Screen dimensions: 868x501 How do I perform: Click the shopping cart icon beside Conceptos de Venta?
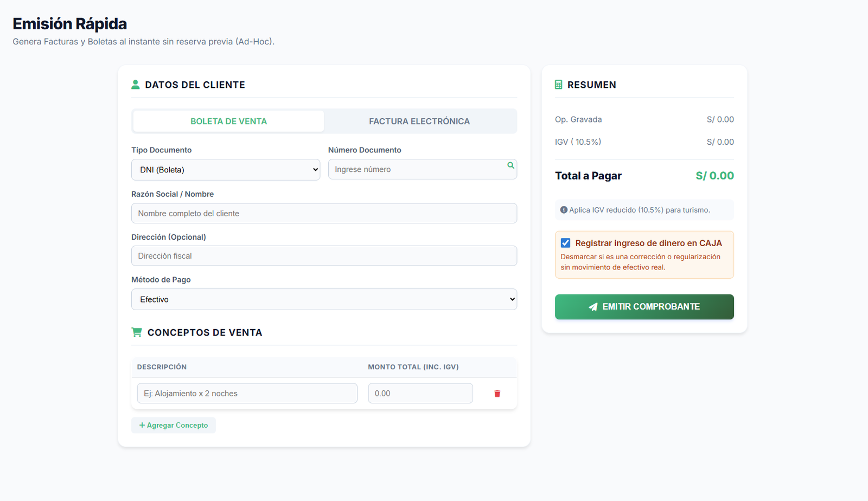137,332
